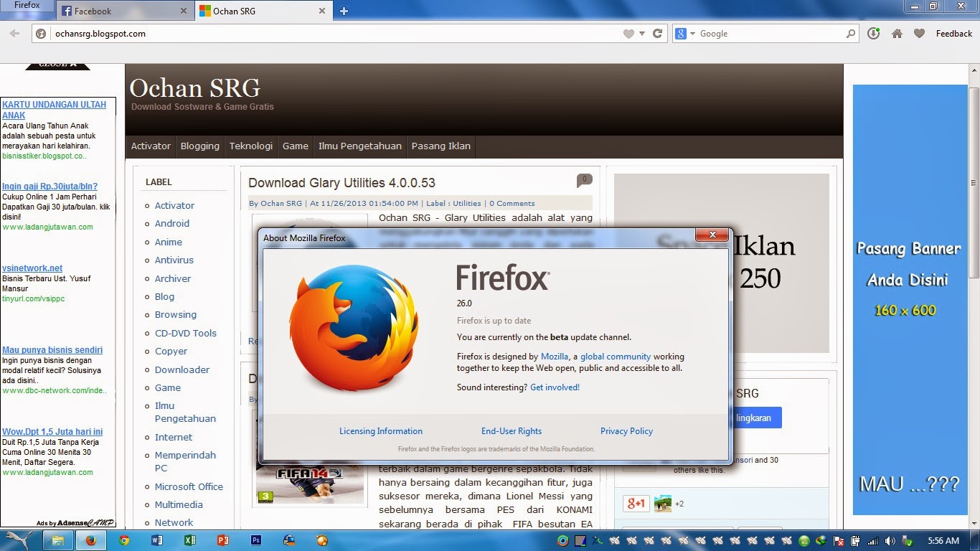The image size is (980, 551).
Task: Bookmark page using heart icon in URL bar
Action: (x=628, y=34)
